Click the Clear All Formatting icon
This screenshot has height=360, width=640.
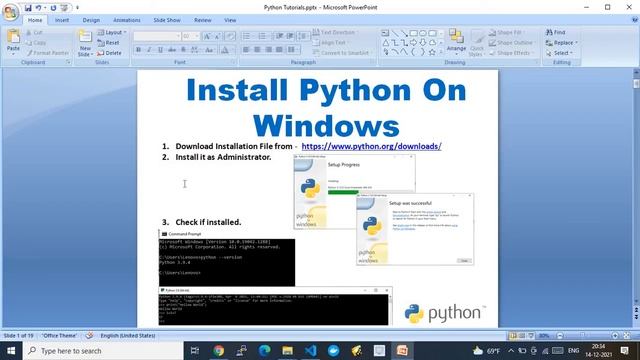click(x=230, y=36)
